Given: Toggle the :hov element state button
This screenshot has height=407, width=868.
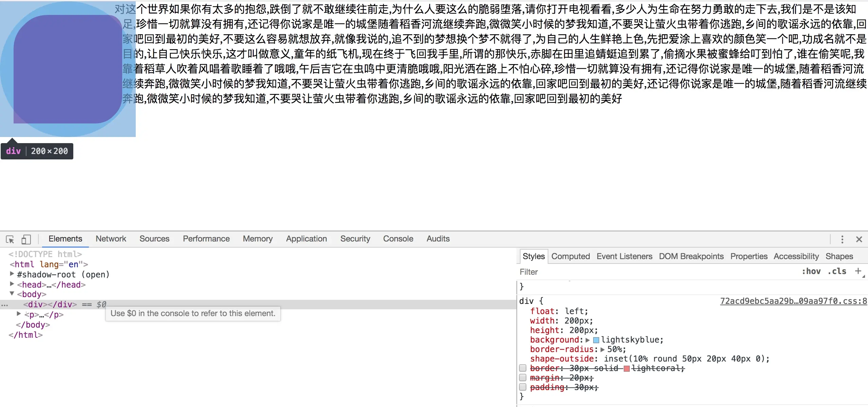Looking at the screenshot, I should (x=811, y=271).
